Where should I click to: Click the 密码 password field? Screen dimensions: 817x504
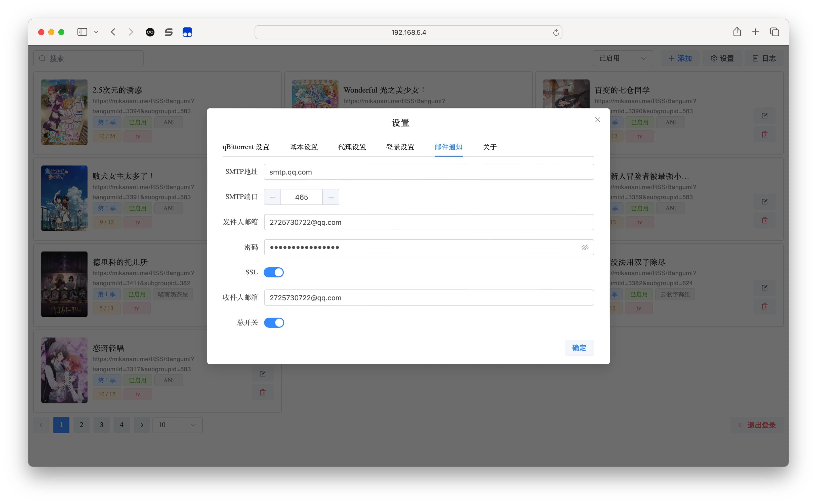[429, 247]
